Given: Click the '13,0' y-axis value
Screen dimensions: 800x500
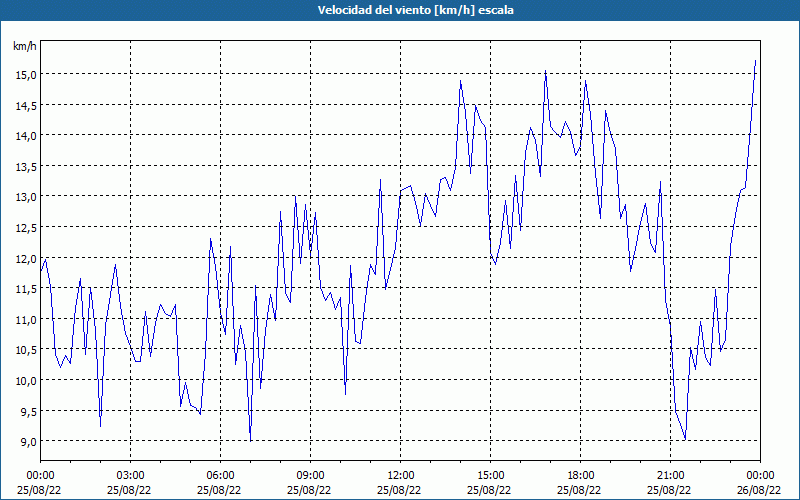Looking at the screenshot, I should [26, 197].
